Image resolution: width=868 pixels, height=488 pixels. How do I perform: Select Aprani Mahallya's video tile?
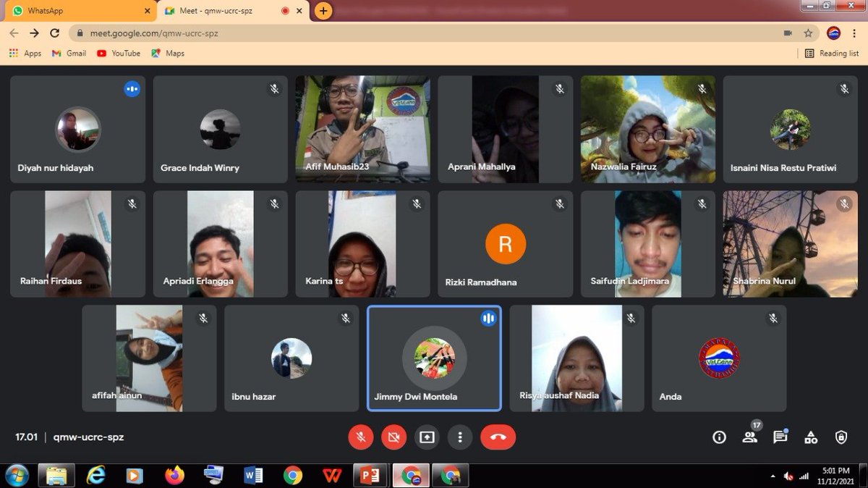(x=506, y=129)
